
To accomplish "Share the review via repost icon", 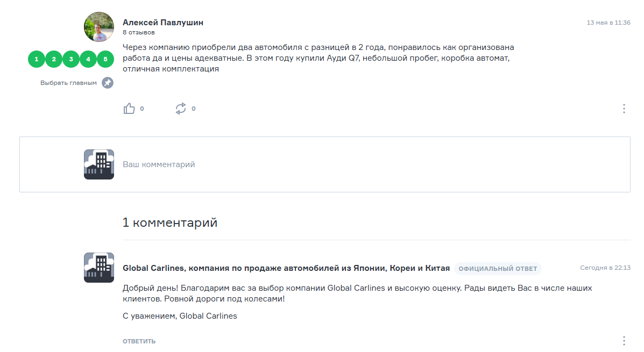I will click(x=181, y=109).
